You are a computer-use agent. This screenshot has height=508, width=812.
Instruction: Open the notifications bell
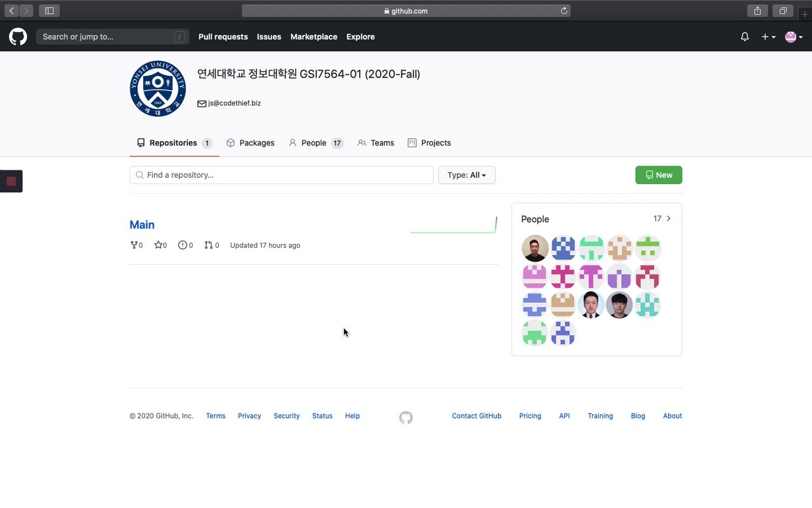[745, 37]
